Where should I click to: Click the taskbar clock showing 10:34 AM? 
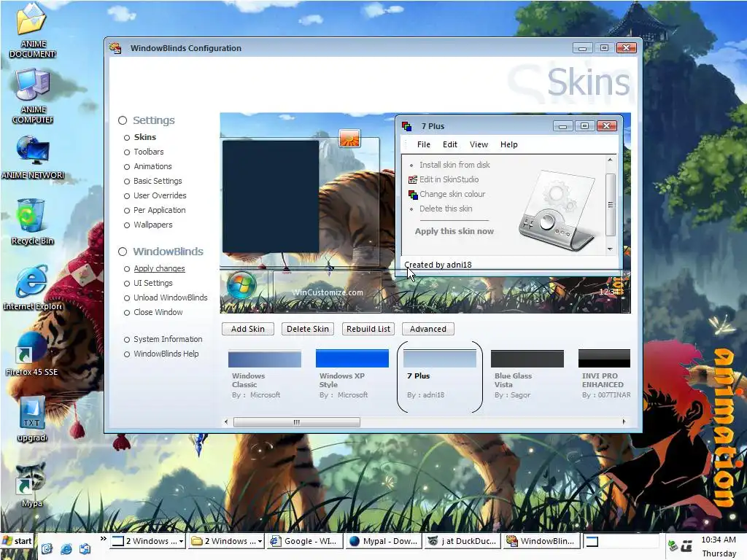[x=719, y=540]
